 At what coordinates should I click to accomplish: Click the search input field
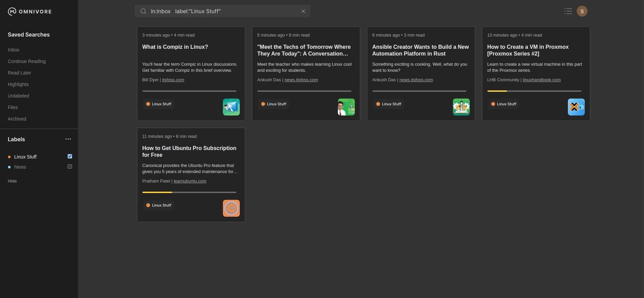pyautogui.click(x=223, y=12)
